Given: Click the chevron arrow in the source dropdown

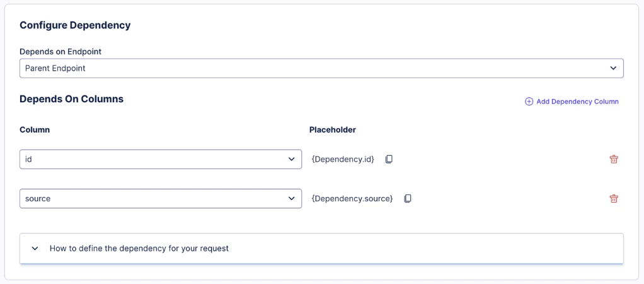Looking at the screenshot, I should coord(291,198).
